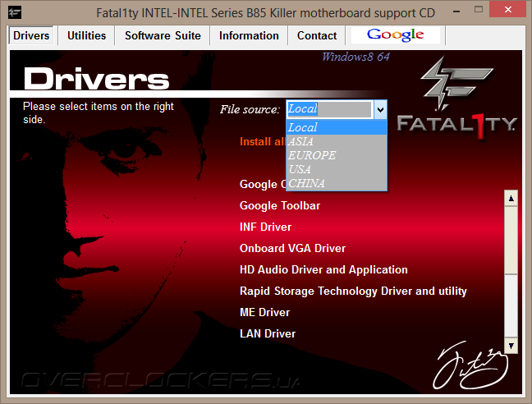Install Rapid Storage Technology Driver and utility
Image resolution: width=532 pixels, height=404 pixels.
pyautogui.click(x=353, y=291)
